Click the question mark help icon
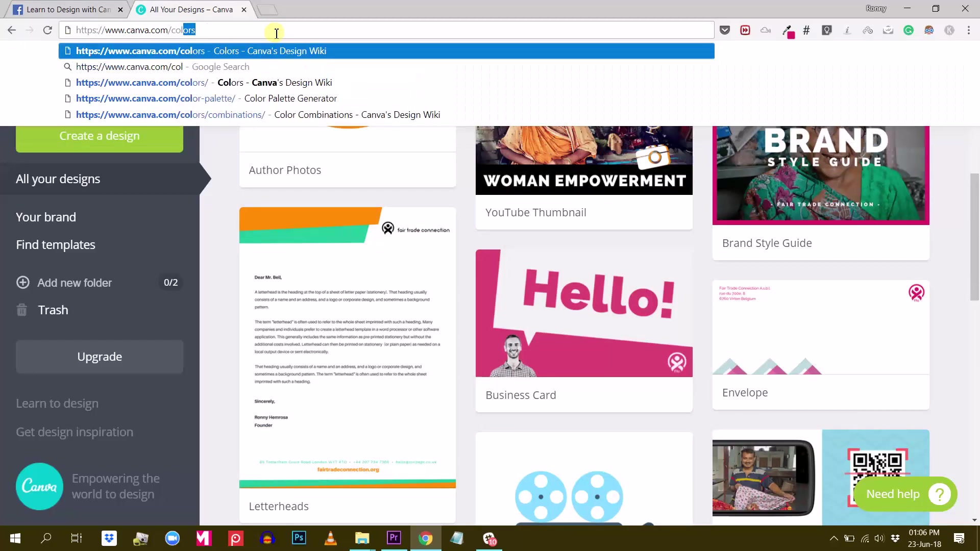Viewport: 980px width, 551px height. click(939, 494)
